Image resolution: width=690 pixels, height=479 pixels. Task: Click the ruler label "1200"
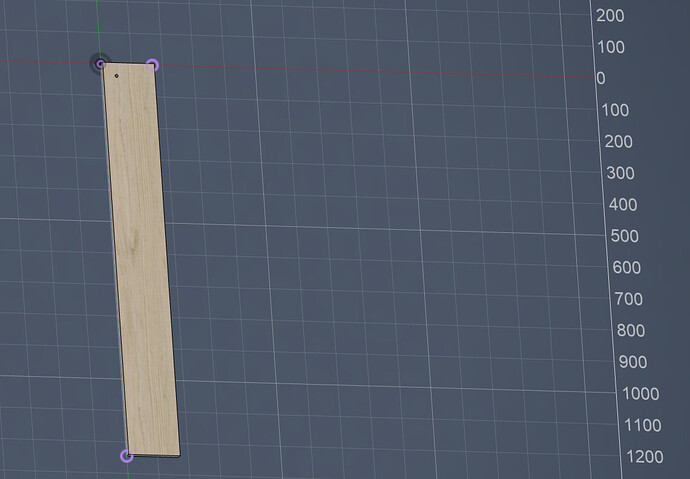[645, 457]
